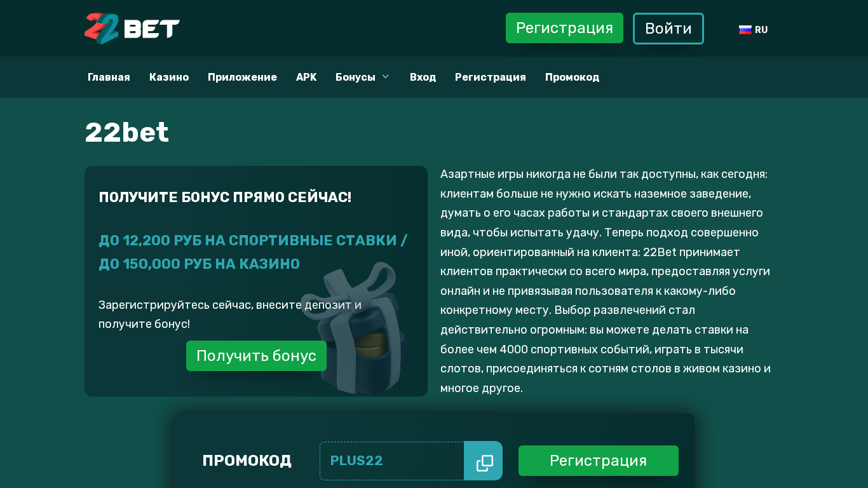Open the APK page
This screenshot has height=488, width=868.
(x=306, y=77)
